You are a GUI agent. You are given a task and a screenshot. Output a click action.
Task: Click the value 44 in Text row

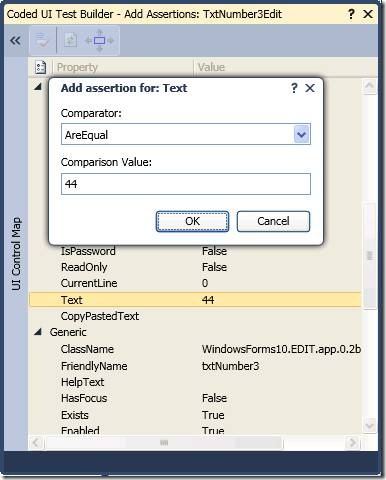(x=208, y=300)
